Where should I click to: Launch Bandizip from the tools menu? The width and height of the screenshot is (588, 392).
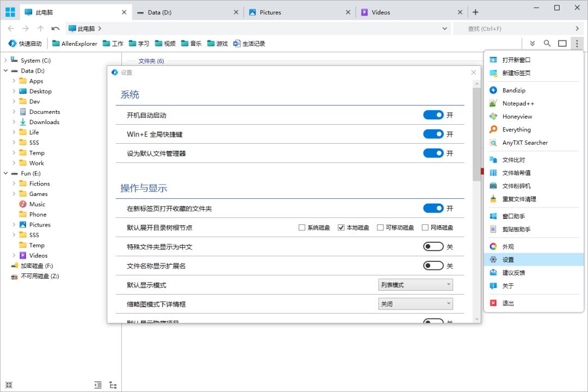(512, 90)
